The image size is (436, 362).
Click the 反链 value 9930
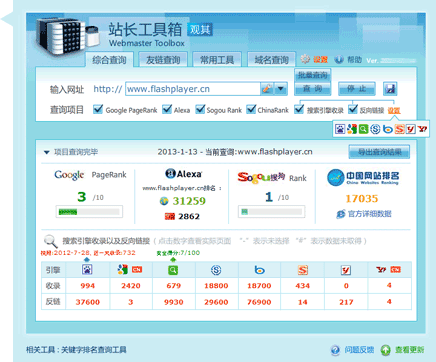coord(173,302)
